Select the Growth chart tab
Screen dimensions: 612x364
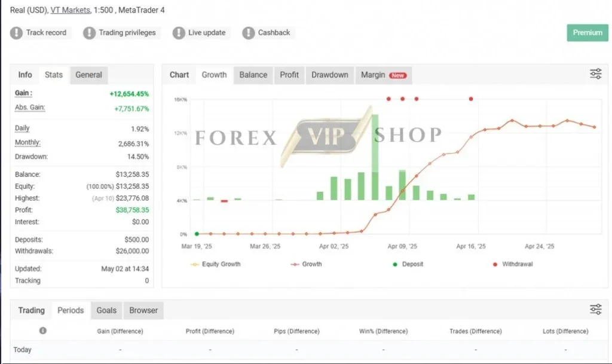[214, 75]
